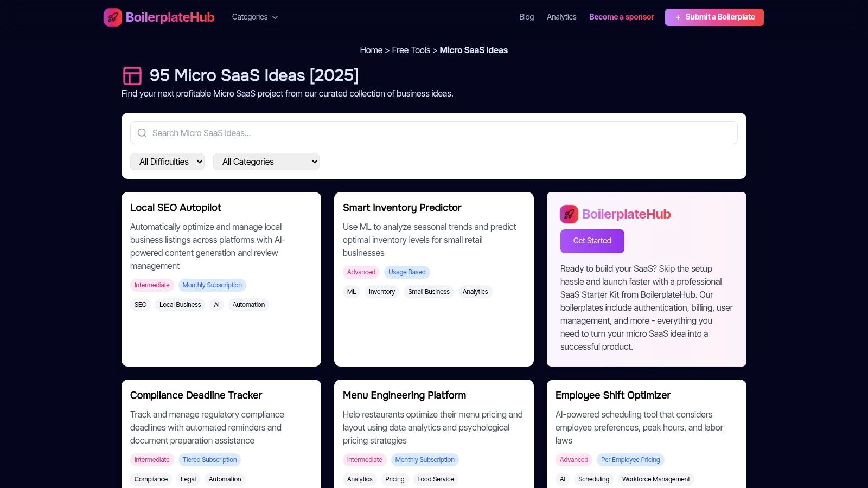This screenshot has width=868, height=488.
Task: Open the Local SEO Autopilot card title
Action: click(x=176, y=208)
